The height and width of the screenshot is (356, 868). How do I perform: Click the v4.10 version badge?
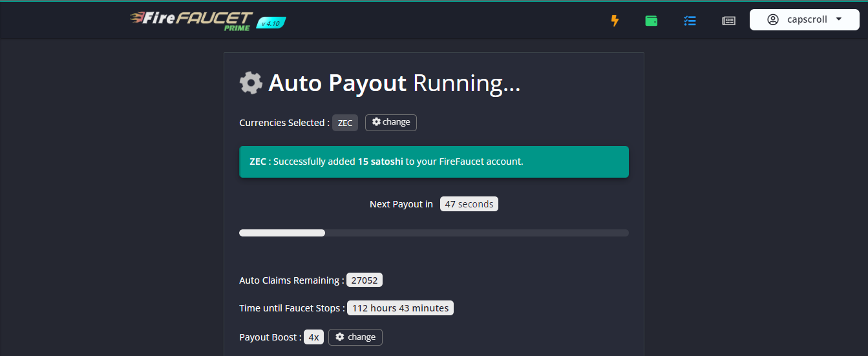coord(271,23)
